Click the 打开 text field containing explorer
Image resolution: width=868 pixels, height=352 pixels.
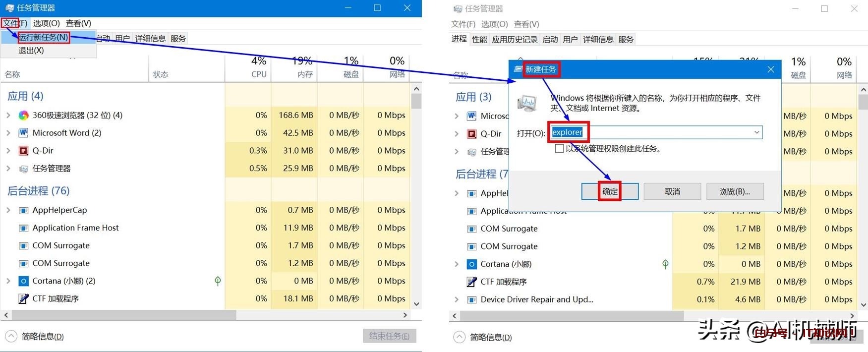(654, 132)
